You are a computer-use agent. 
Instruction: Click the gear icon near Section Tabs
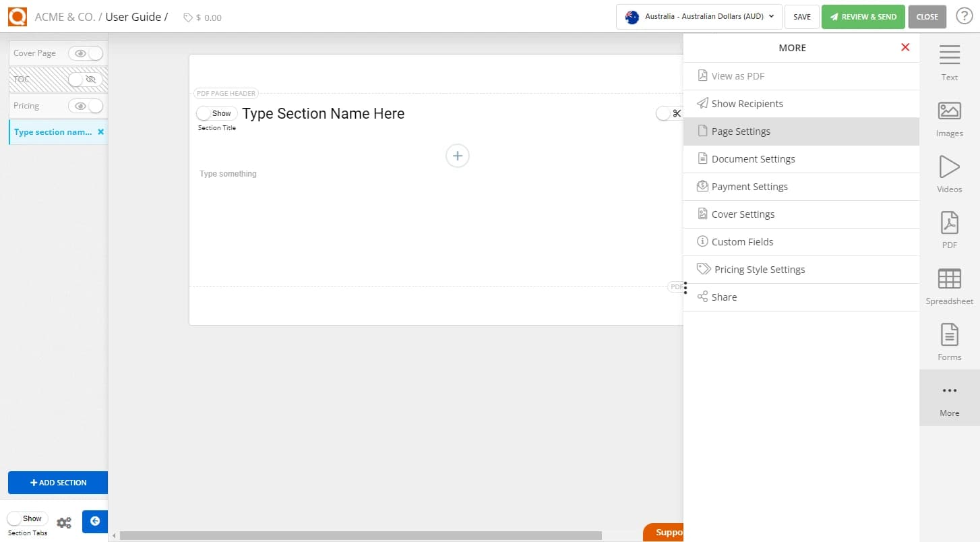tap(64, 522)
